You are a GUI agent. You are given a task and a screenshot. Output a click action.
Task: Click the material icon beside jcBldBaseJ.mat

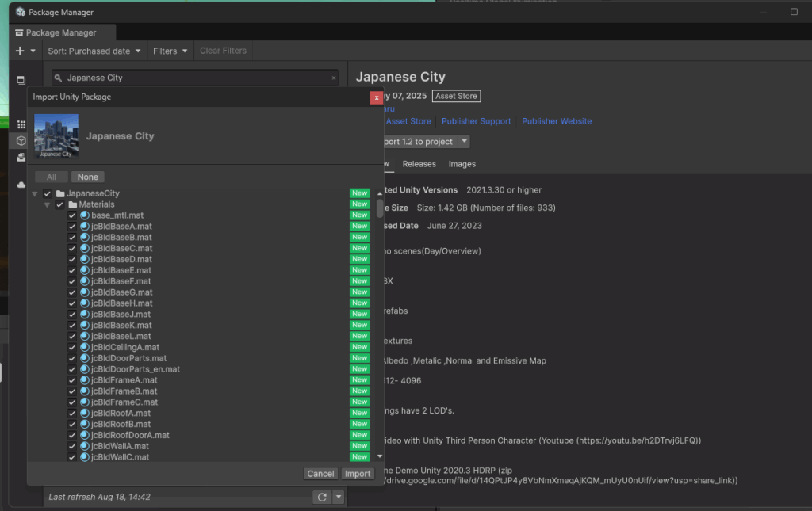85,314
